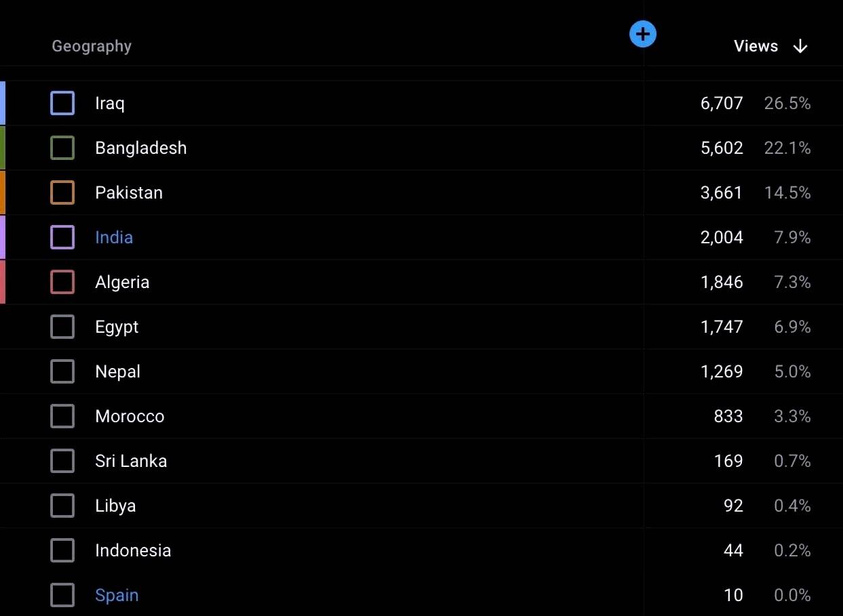Toggle the Bangladesh checkbox
This screenshot has height=616, width=843.
click(62, 148)
